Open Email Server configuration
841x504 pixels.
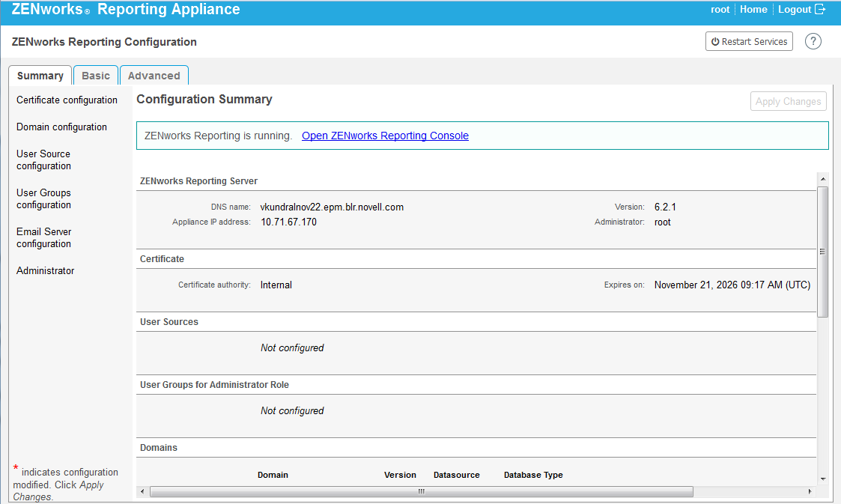click(x=43, y=237)
